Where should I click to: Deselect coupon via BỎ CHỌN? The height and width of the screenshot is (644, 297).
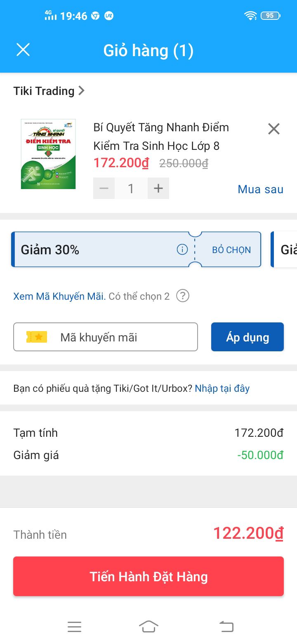[231, 250]
